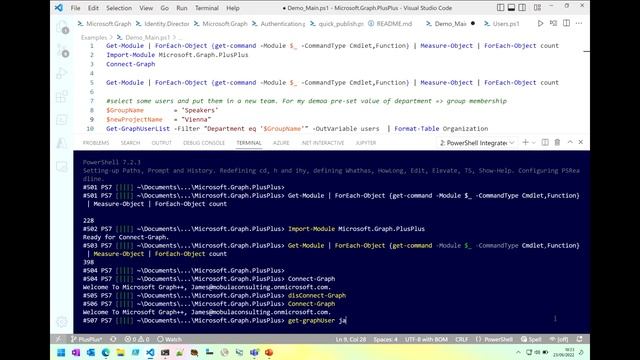Open the Help menu
Image resolution: width=640 pixels, height=360 pixels.
(x=233, y=8)
